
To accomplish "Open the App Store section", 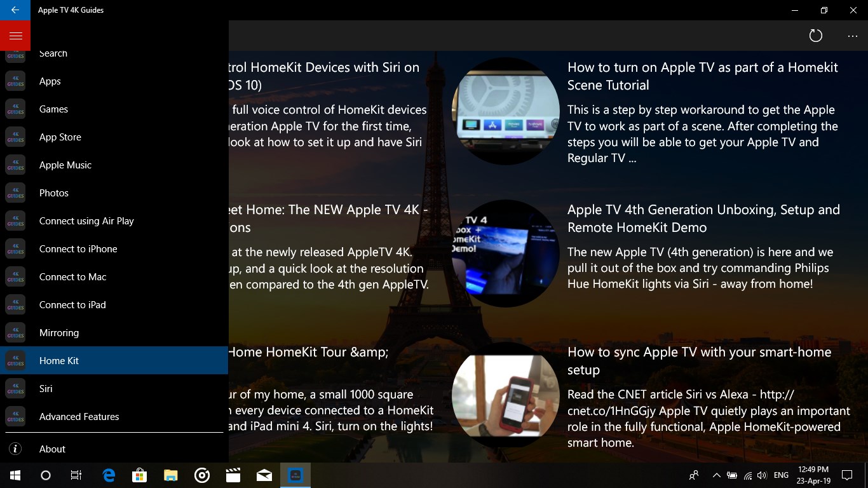I will (x=114, y=137).
